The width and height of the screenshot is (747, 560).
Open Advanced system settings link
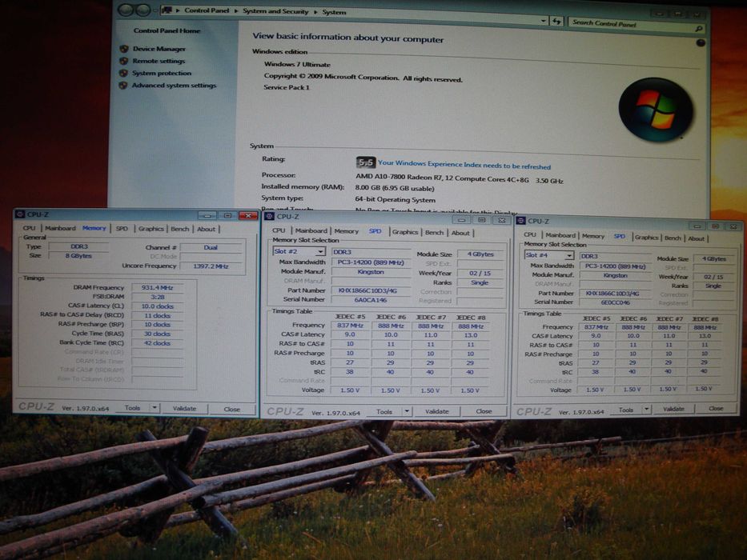[174, 86]
